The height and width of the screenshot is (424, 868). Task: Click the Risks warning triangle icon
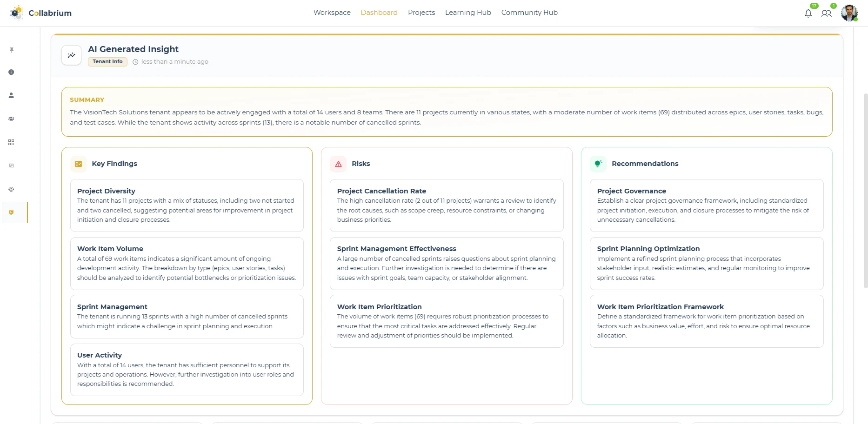pyautogui.click(x=338, y=164)
